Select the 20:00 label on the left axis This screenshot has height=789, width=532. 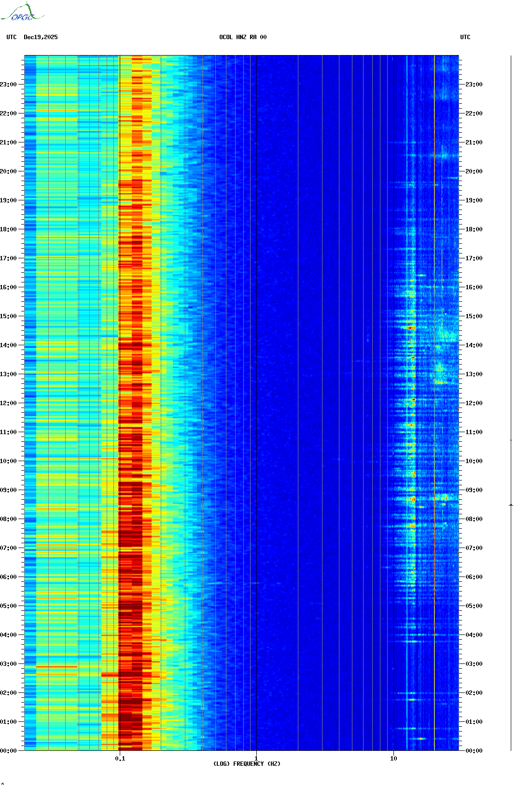[8, 171]
